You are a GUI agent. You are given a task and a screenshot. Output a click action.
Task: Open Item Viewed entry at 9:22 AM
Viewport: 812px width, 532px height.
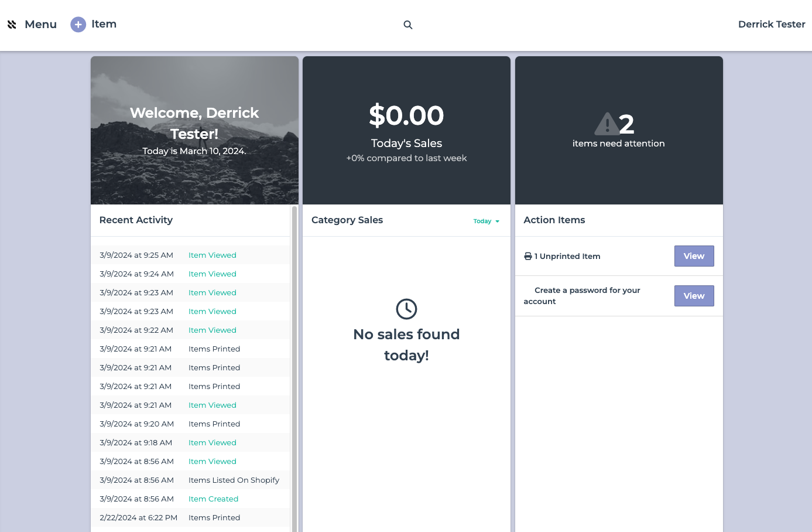tap(213, 330)
